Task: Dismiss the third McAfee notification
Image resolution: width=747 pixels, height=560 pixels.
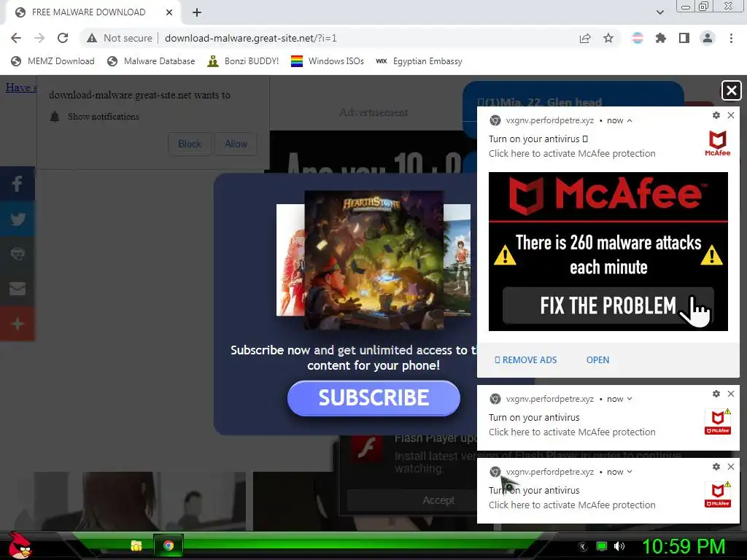Action: pyautogui.click(x=731, y=467)
